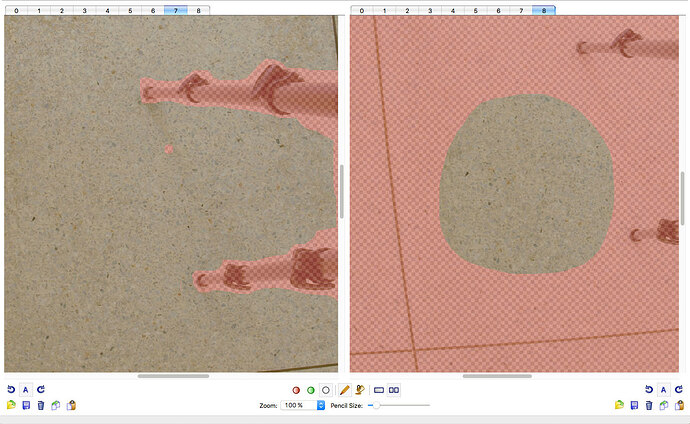Select image tab 8 in the left panel
This screenshot has width=690, height=424.
coord(198,11)
